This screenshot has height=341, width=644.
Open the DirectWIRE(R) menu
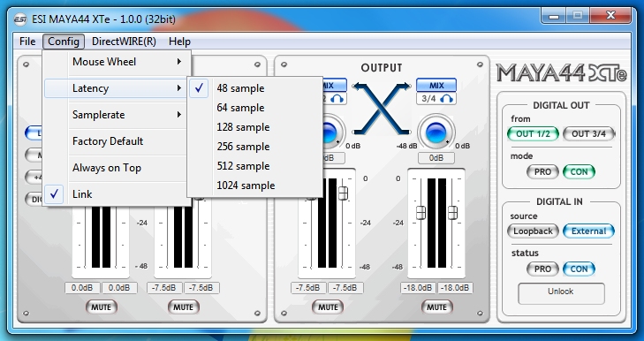tap(124, 42)
